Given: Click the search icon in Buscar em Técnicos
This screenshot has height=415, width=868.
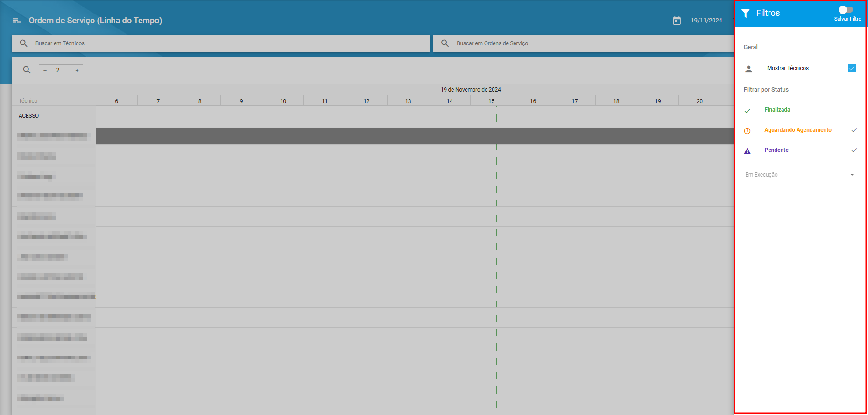Looking at the screenshot, I should [x=23, y=43].
